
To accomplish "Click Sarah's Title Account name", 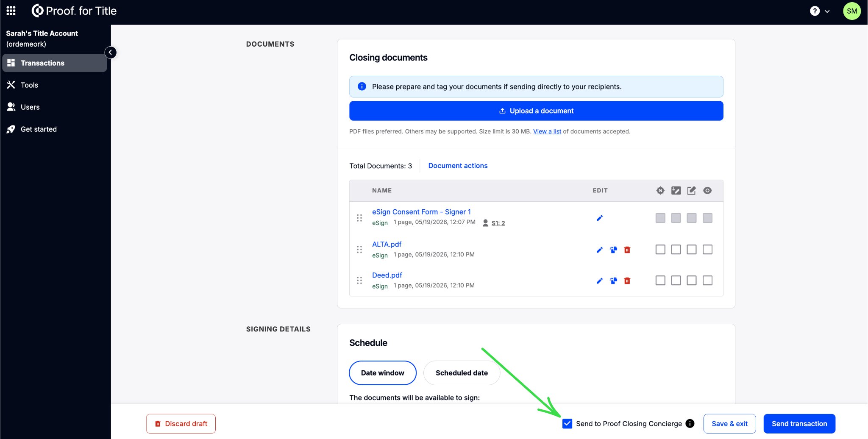I will coord(42,33).
